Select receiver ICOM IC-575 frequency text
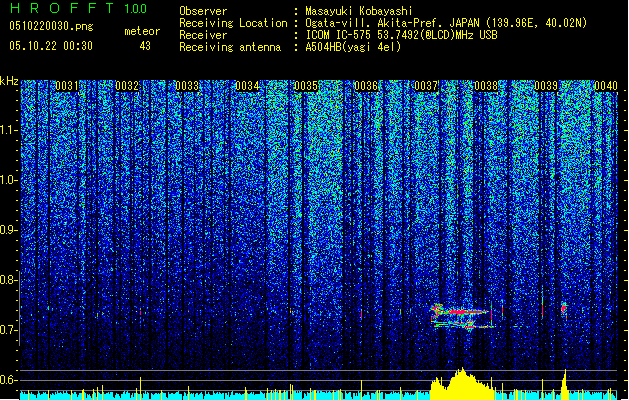Image resolution: width=629 pixels, height=400 pixels. click(401, 35)
